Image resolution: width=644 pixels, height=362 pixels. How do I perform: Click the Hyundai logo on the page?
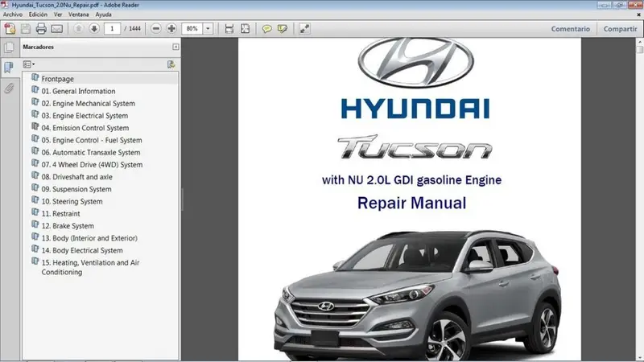pos(415,63)
